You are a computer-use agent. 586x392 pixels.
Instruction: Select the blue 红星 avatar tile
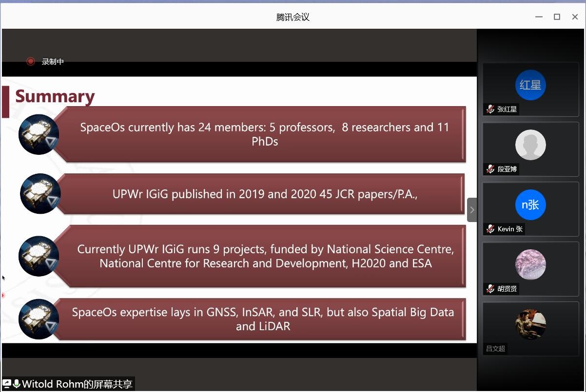tap(530, 85)
